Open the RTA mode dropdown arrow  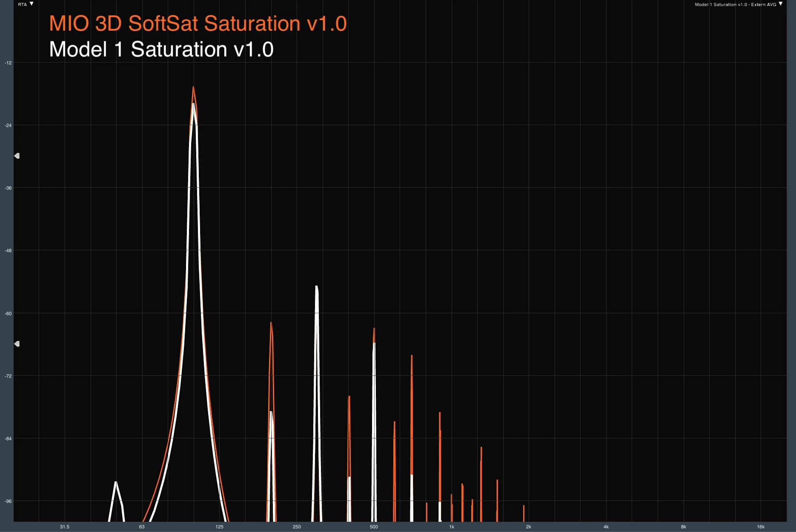(31, 4)
